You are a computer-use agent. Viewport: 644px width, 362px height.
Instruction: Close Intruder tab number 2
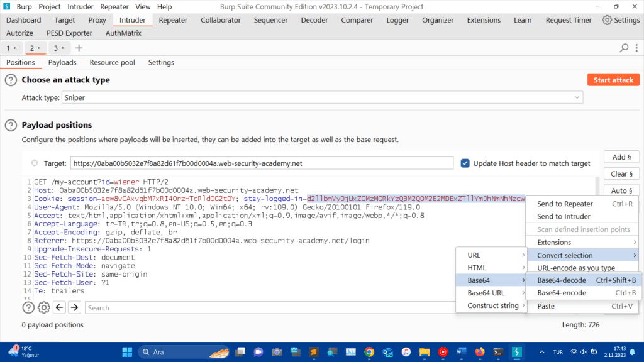click(x=39, y=48)
